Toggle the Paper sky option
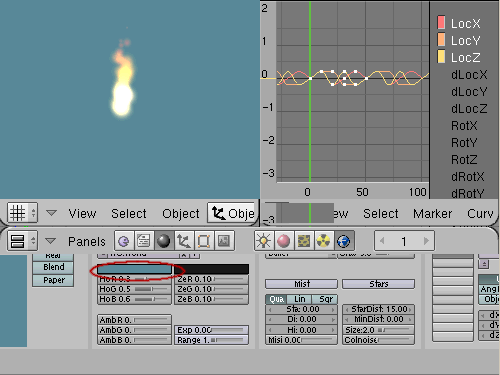The width and height of the screenshot is (500, 375). point(53,280)
